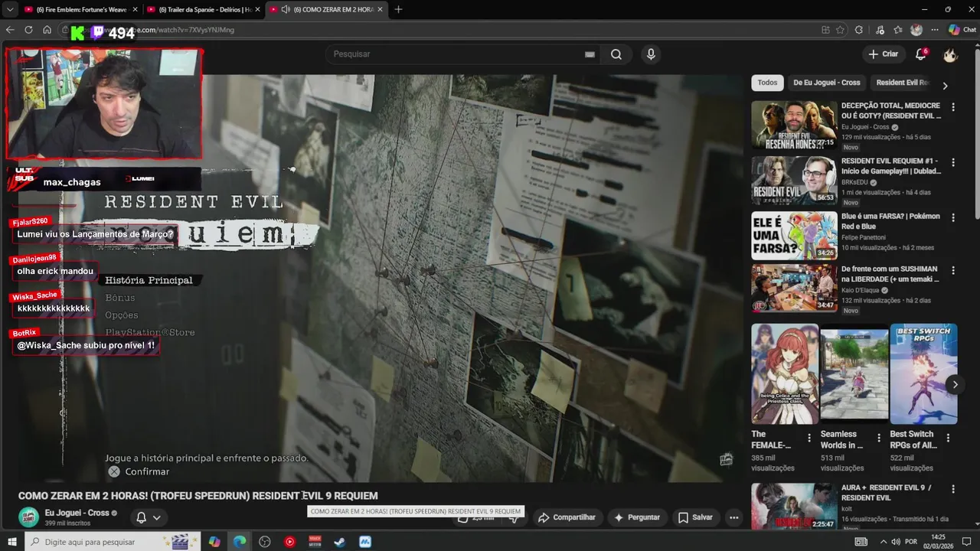Show next Shorts with the right arrow
This screenshot has width=980, height=551.
[955, 385]
